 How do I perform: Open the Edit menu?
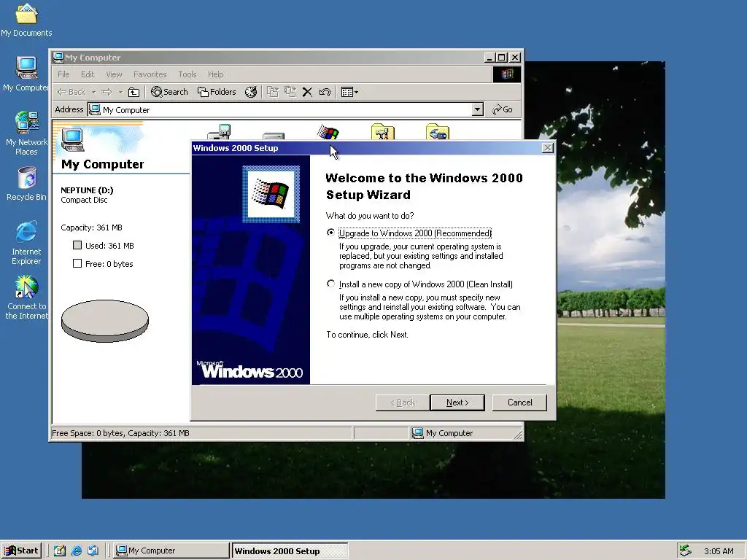click(88, 74)
